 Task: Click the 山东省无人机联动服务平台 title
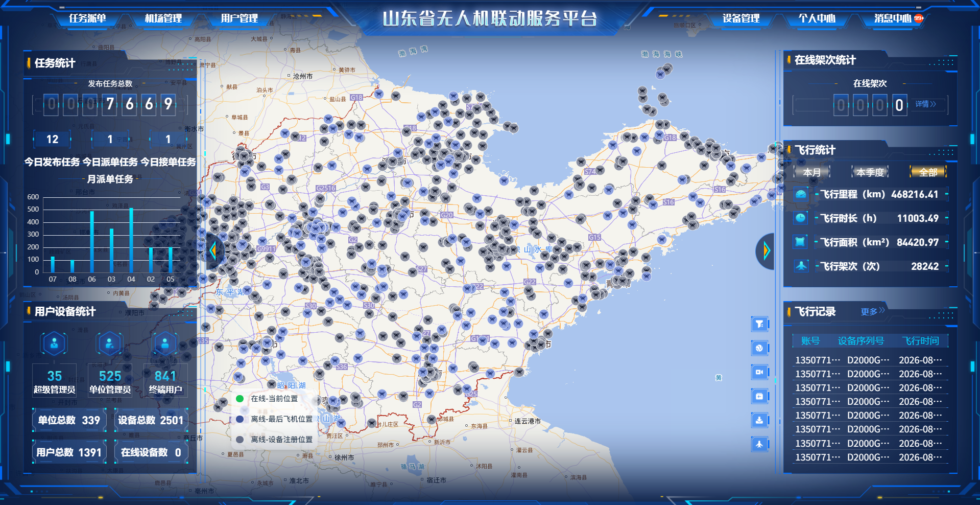tap(490, 18)
